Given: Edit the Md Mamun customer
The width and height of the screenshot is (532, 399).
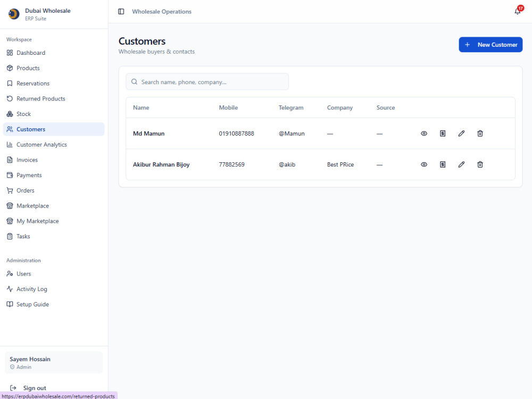Looking at the screenshot, I should click(461, 134).
